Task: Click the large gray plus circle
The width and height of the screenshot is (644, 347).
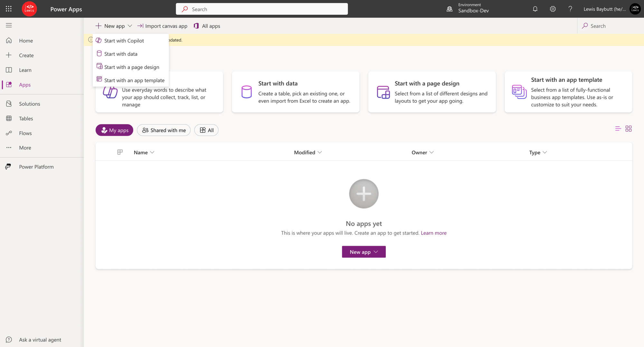Action: coord(364,194)
